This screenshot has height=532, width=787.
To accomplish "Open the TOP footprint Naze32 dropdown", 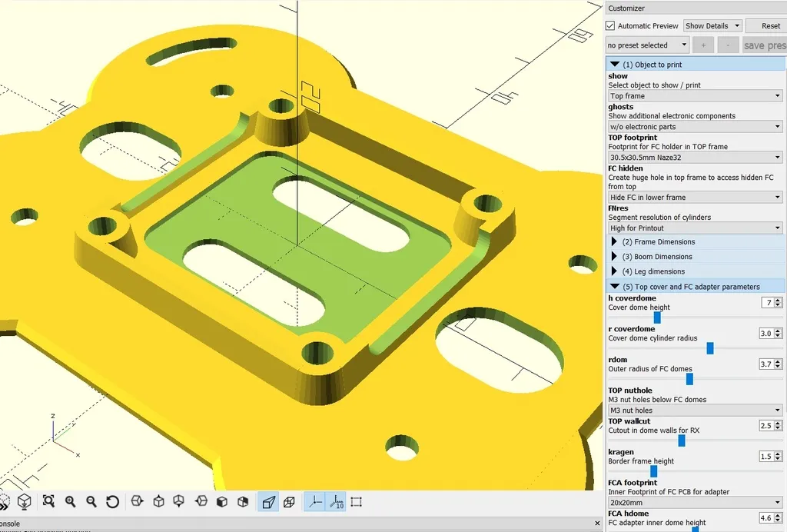I will tap(695, 158).
